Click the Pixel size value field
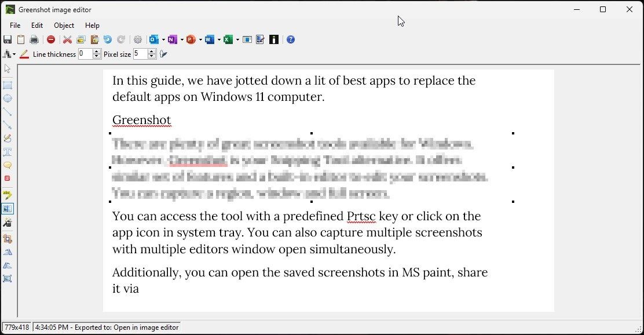The image size is (644, 335). 141,54
